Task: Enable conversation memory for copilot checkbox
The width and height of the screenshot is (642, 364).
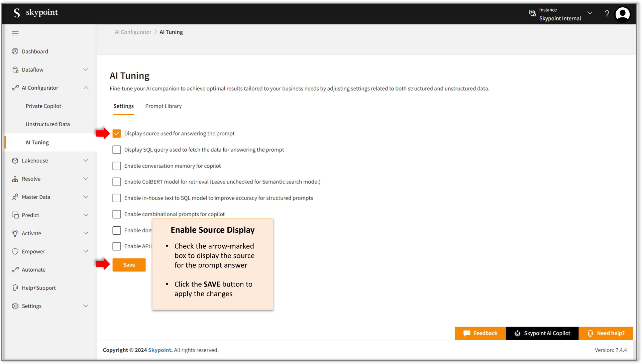Action: [117, 166]
